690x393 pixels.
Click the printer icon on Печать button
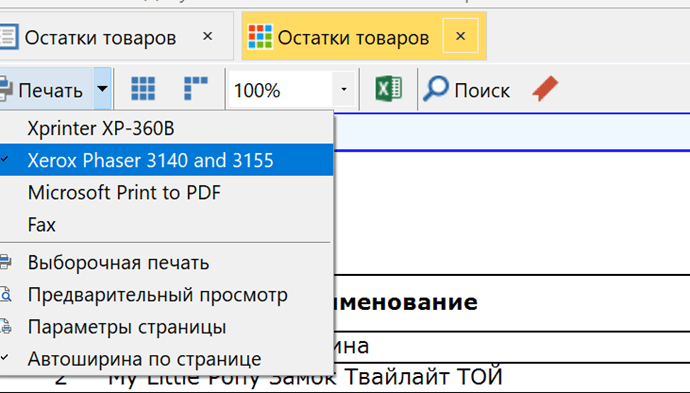click(6, 89)
